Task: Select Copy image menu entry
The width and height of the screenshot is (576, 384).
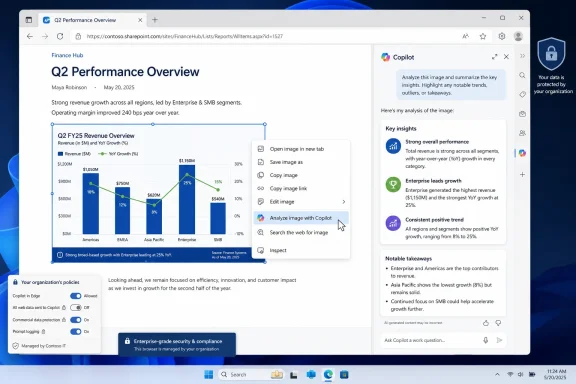Action: (301, 175)
